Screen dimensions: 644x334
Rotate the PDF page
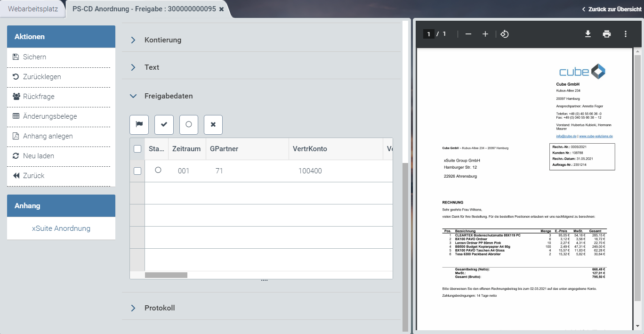504,34
